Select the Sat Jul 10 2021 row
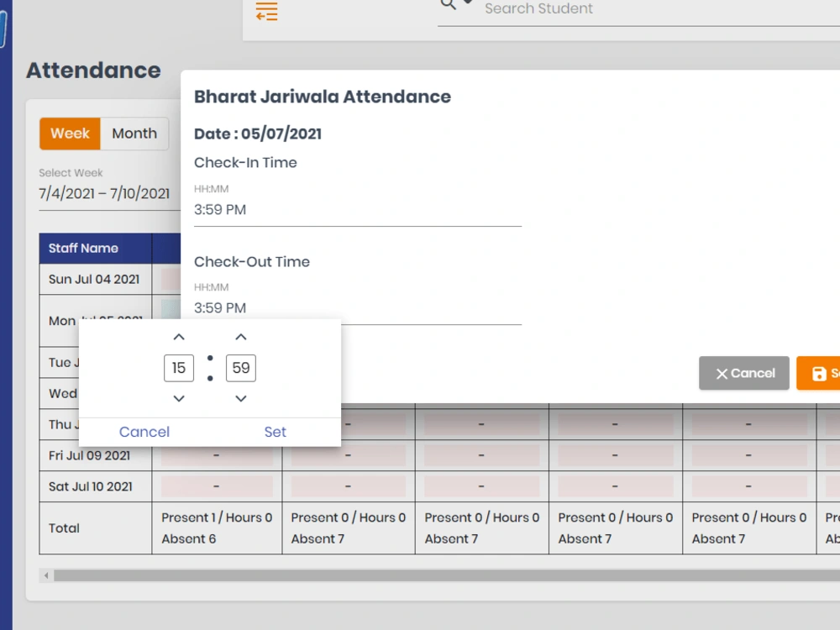This screenshot has width=840, height=630. (91, 486)
